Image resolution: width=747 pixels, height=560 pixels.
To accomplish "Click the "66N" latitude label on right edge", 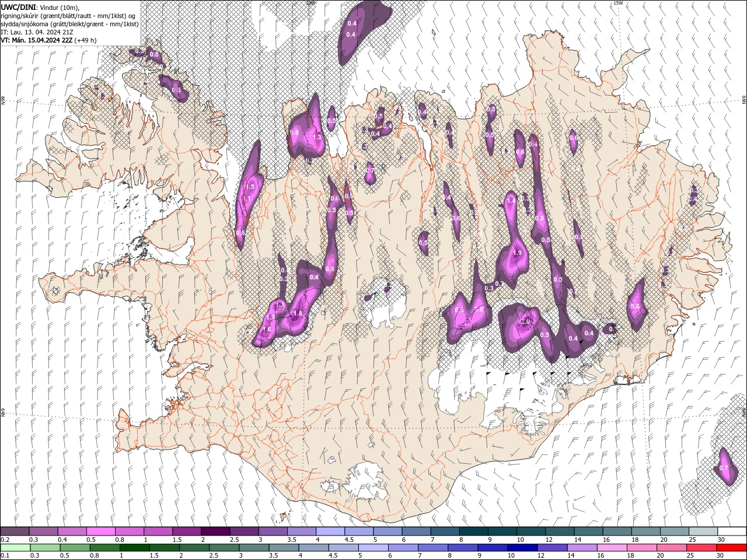I will [743, 101].
